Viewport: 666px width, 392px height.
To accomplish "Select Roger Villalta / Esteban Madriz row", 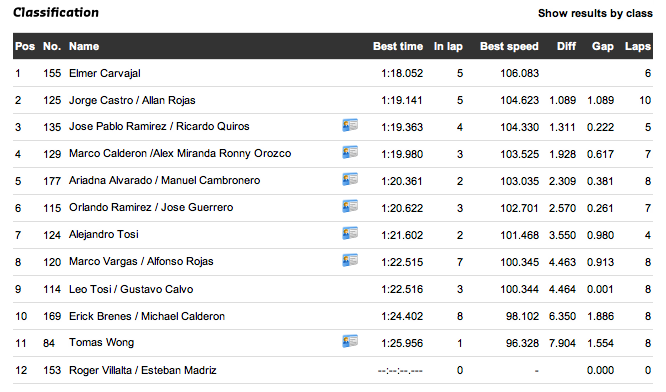I will 333,370.
